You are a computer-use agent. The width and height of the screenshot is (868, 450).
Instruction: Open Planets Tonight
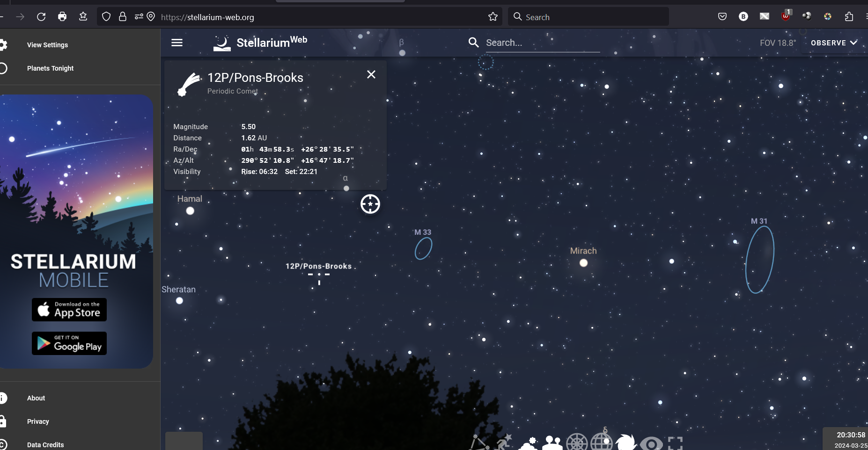point(50,68)
